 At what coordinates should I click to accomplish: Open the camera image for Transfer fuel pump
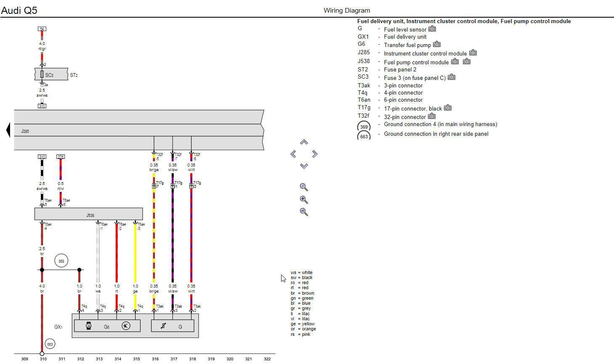pyautogui.click(x=437, y=44)
